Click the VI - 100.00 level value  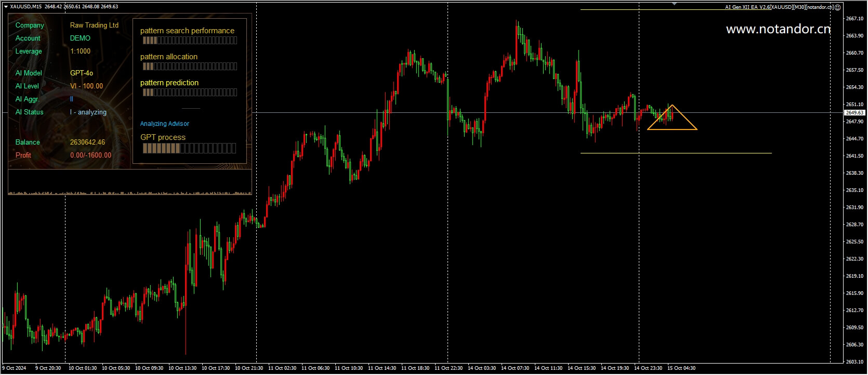pyautogui.click(x=86, y=86)
